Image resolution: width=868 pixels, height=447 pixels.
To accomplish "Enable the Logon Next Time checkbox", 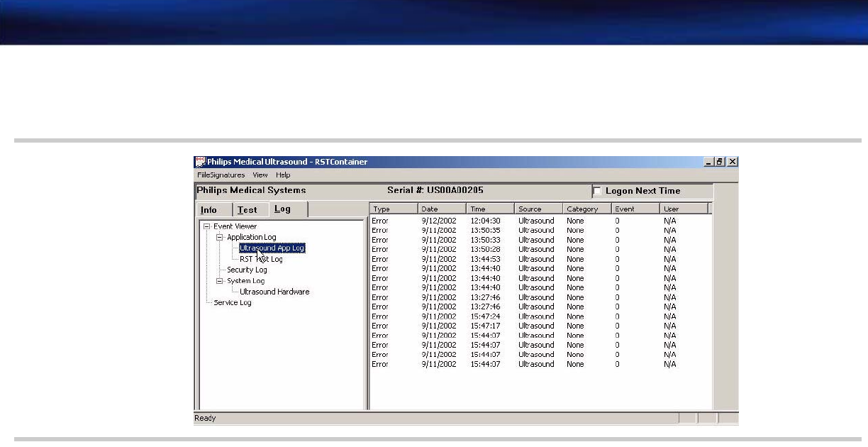I will [597, 191].
